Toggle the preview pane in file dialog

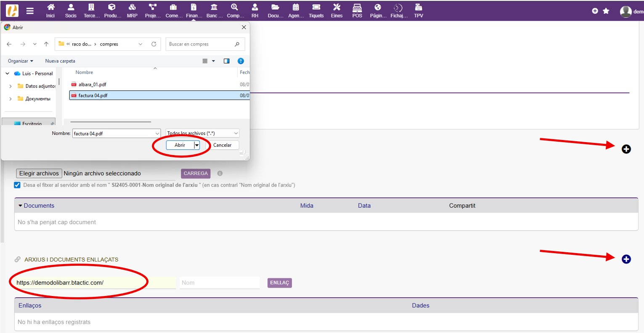pyautogui.click(x=227, y=61)
